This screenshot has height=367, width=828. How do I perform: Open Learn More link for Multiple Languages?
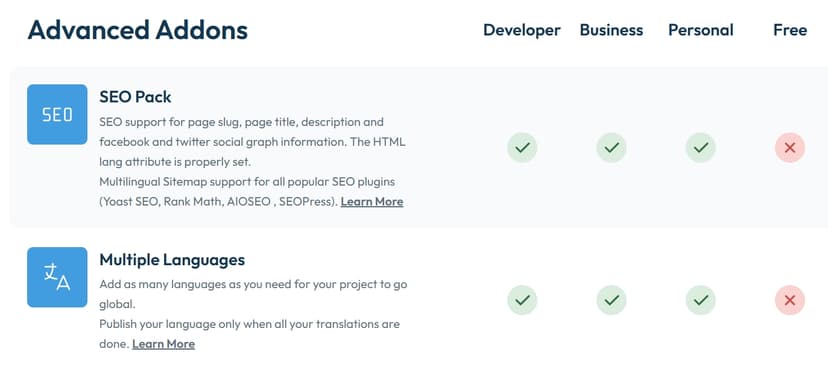click(163, 344)
